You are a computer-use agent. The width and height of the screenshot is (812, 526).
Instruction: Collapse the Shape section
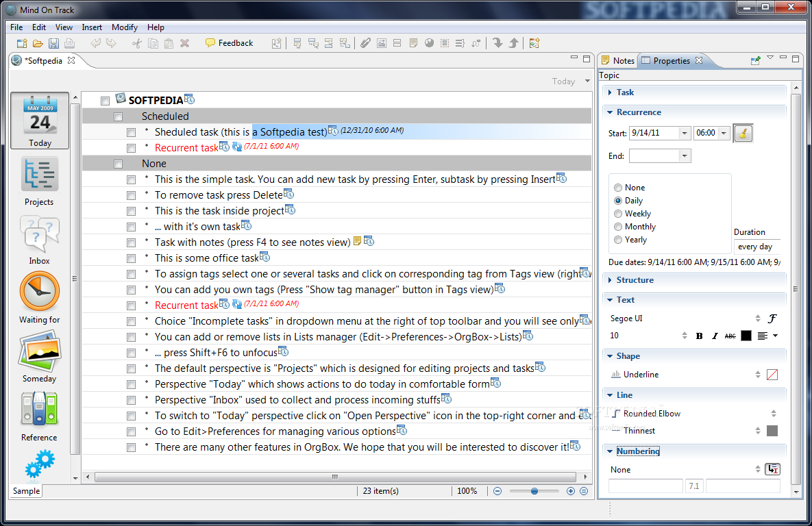610,356
